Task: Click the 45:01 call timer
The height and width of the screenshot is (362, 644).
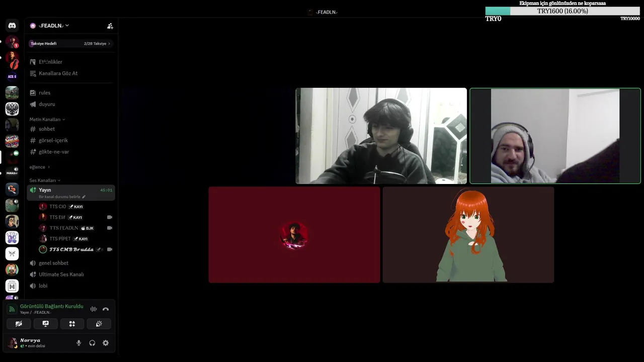Action: [x=106, y=190]
